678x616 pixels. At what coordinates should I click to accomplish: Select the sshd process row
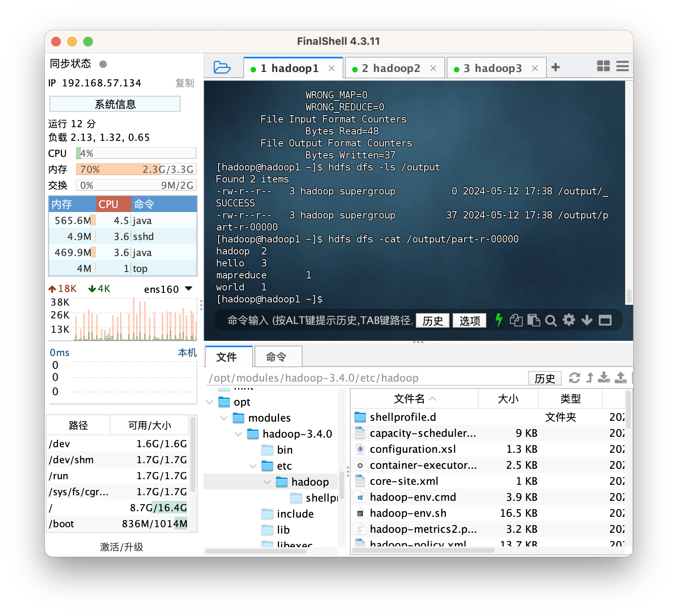123,236
